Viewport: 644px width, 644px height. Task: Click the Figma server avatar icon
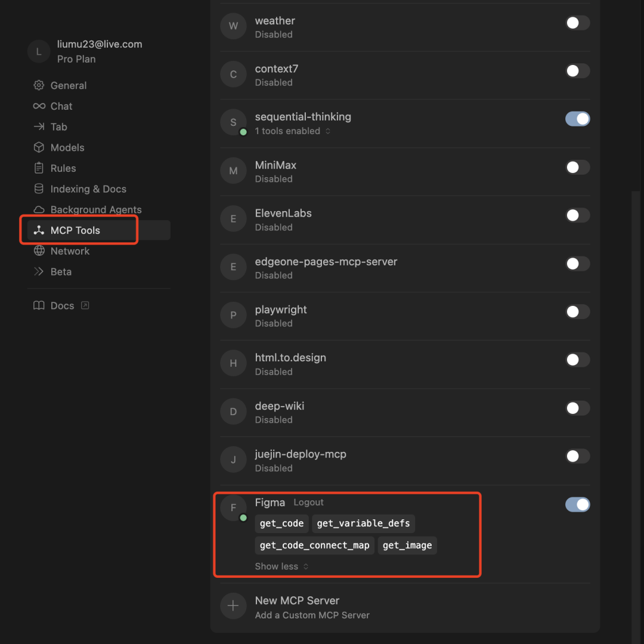[233, 508]
